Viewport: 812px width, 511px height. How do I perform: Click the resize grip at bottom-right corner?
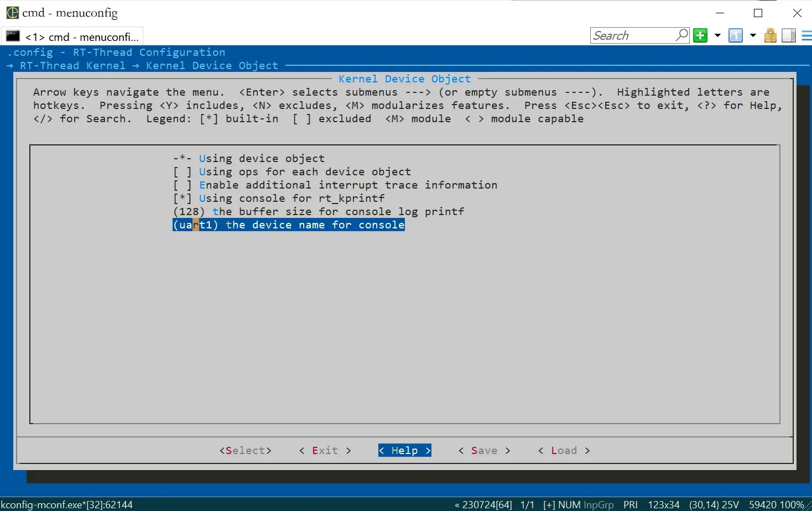click(808, 506)
